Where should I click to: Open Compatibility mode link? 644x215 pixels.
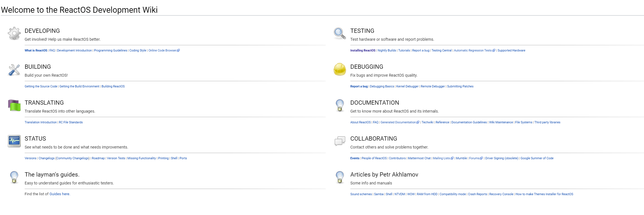(x=453, y=194)
